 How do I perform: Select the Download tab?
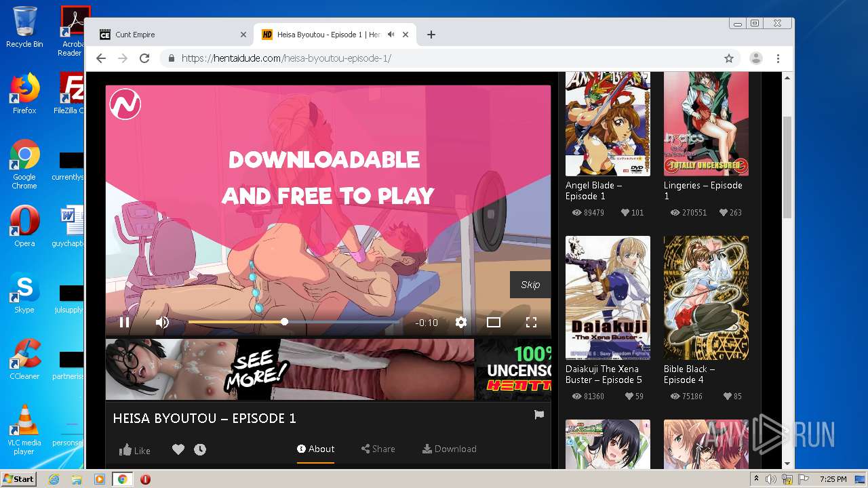pyautogui.click(x=450, y=449)
